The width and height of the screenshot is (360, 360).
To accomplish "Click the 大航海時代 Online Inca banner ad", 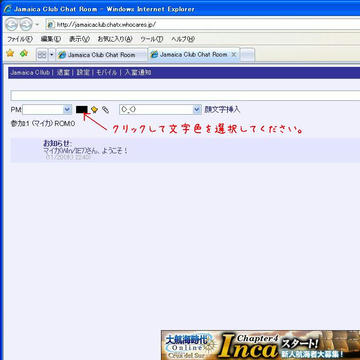I will click(x=260, y=345).
